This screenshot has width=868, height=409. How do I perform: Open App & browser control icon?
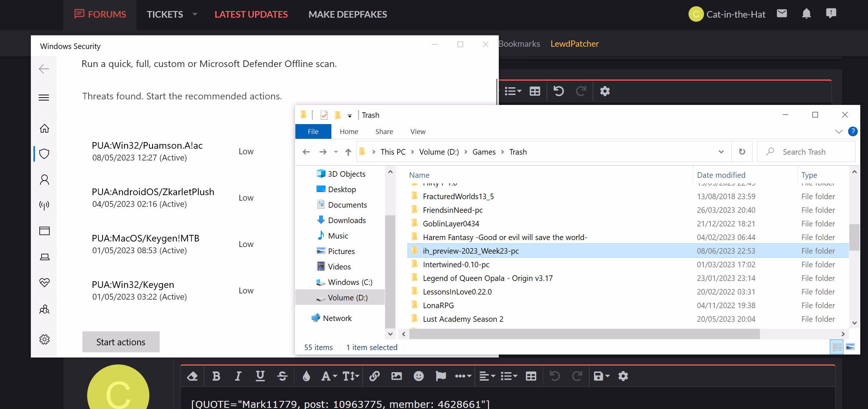click(x=45, y=231)
